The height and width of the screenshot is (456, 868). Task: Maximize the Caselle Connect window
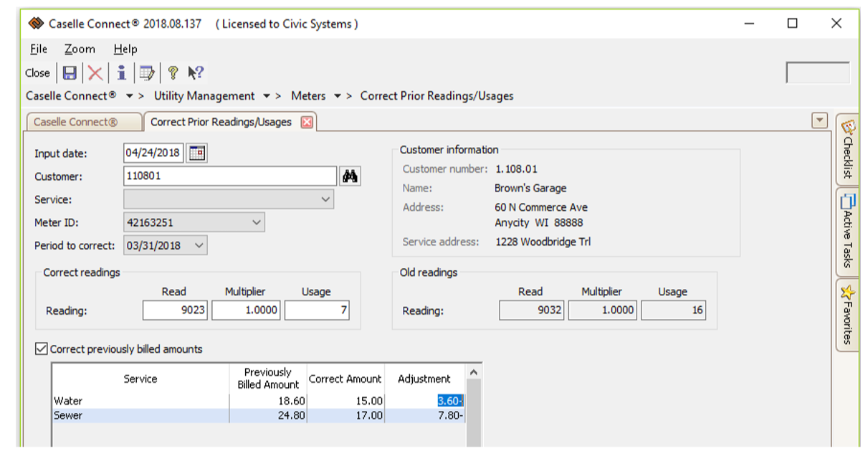pos(792,24)
